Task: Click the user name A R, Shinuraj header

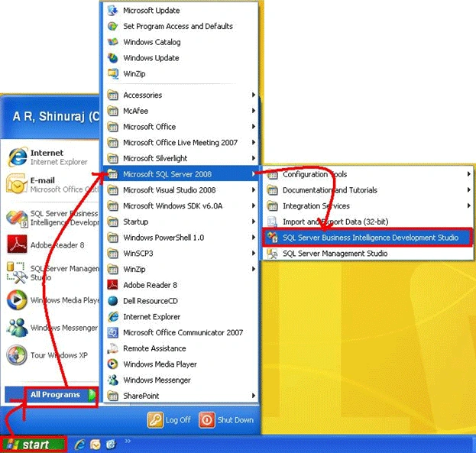Action: coord(57,116)
